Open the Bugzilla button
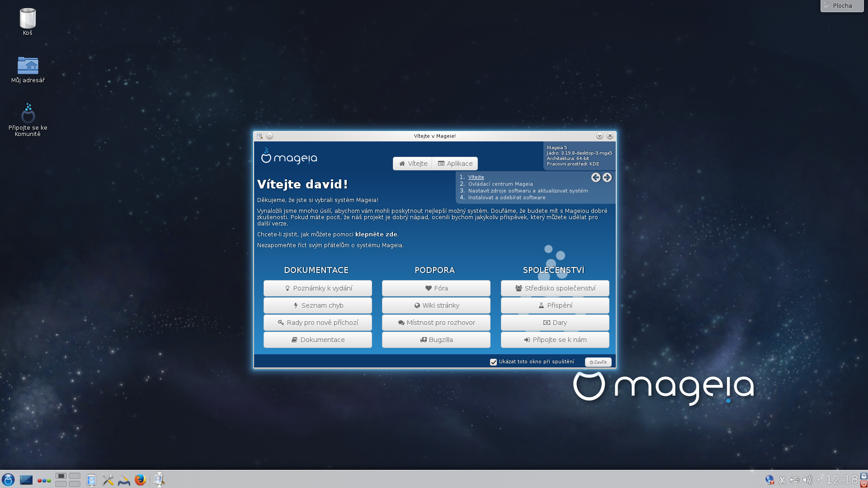 [436, 340]
